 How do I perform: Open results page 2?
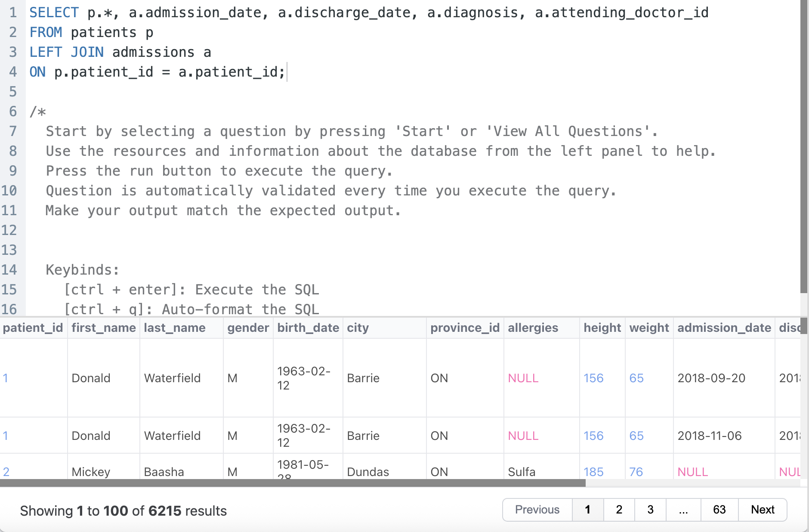(x=619, y=510)
